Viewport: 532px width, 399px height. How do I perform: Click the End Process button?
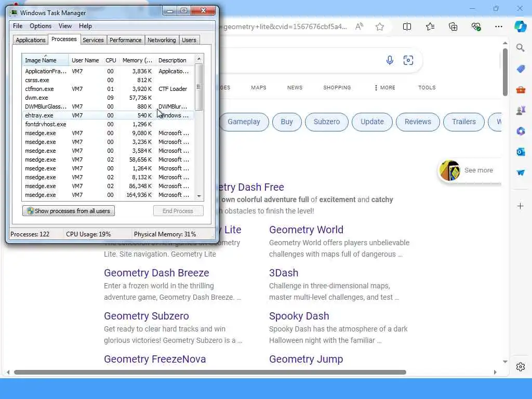[178, 211]
